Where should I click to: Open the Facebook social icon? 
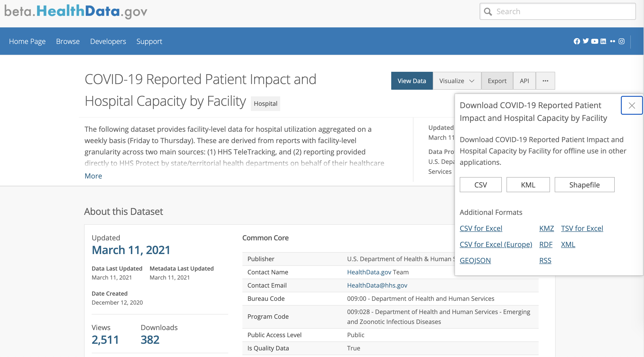tap(577, 41)
